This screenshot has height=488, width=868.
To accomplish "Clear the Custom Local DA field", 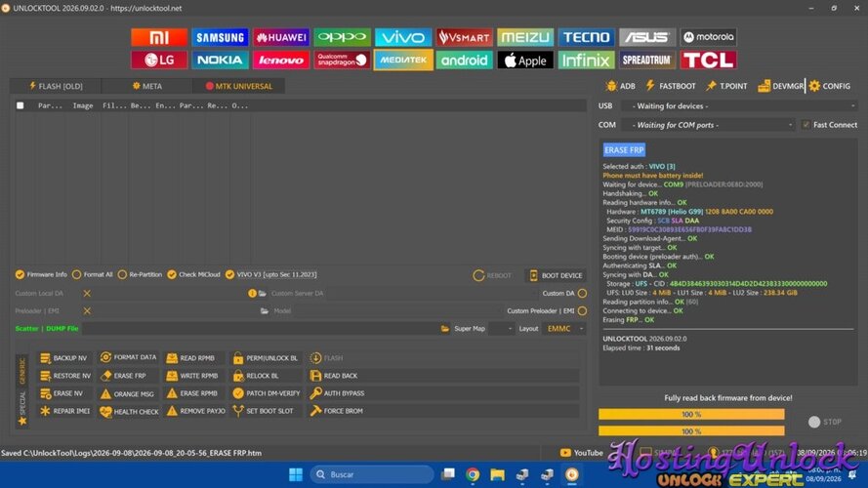I will 87,293.
